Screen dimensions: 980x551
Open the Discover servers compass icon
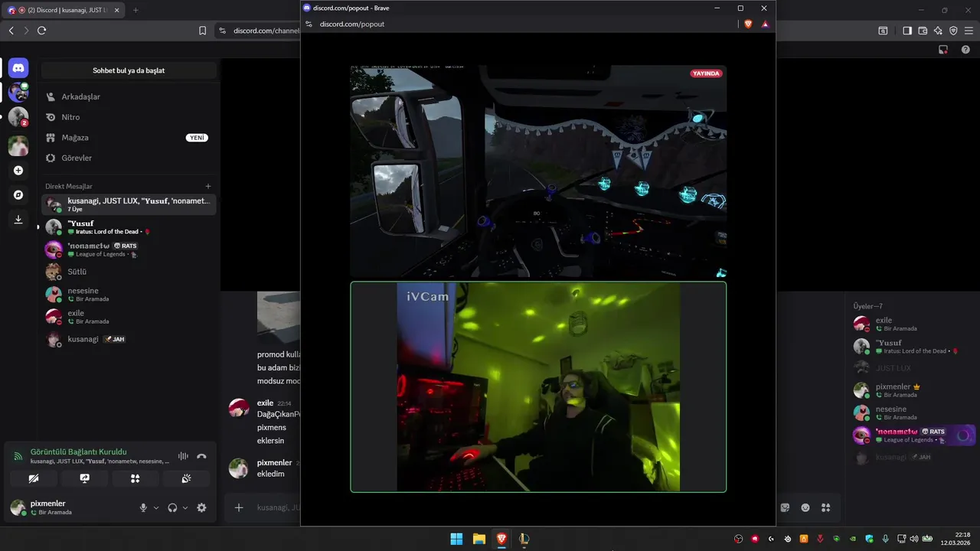[x=18, y=195]
